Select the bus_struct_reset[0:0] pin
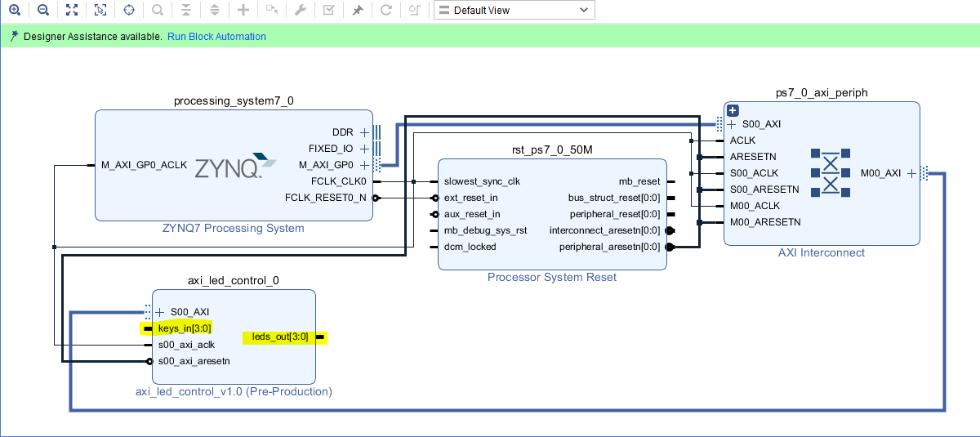Screen dimensions: 980x437 [x=614, y=198]
